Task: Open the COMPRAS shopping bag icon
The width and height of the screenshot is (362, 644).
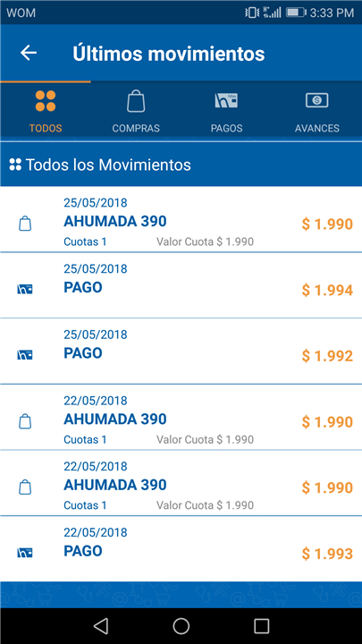Action: pos(136,101)
